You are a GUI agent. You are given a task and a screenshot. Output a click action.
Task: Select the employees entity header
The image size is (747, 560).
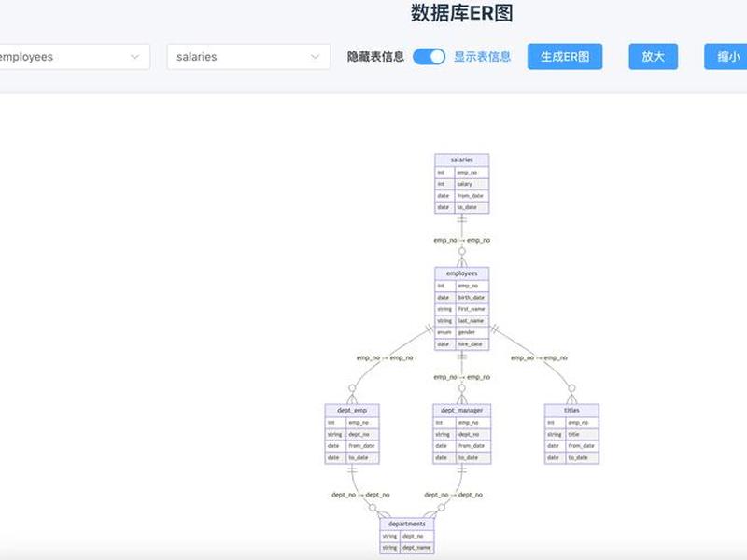461,273
